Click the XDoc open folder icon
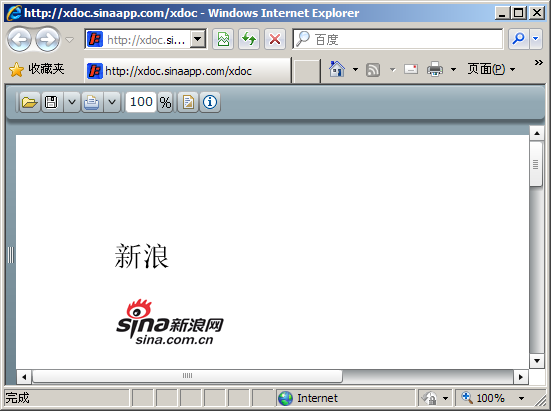Image resolution: width=551 pixels, height=411 pixels. click(30, 102)
